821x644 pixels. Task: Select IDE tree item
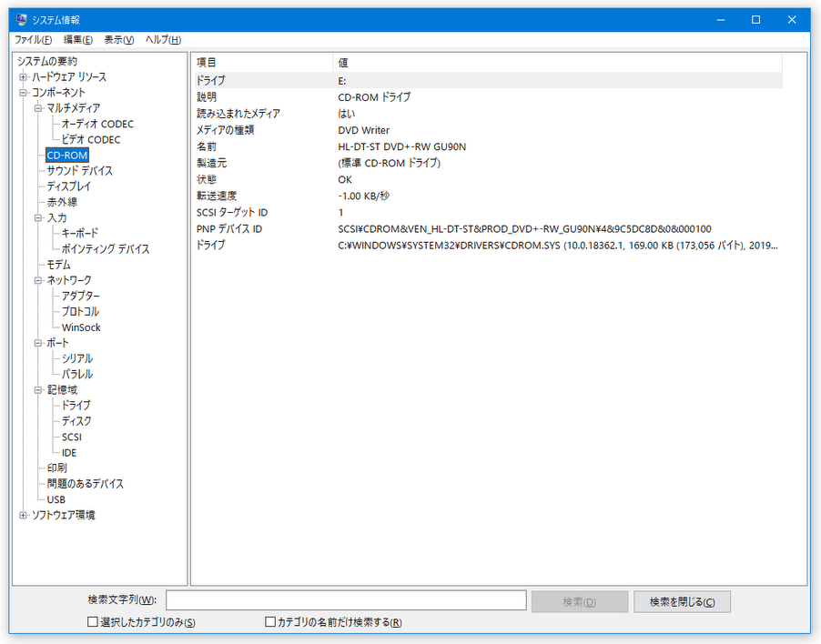68,452
